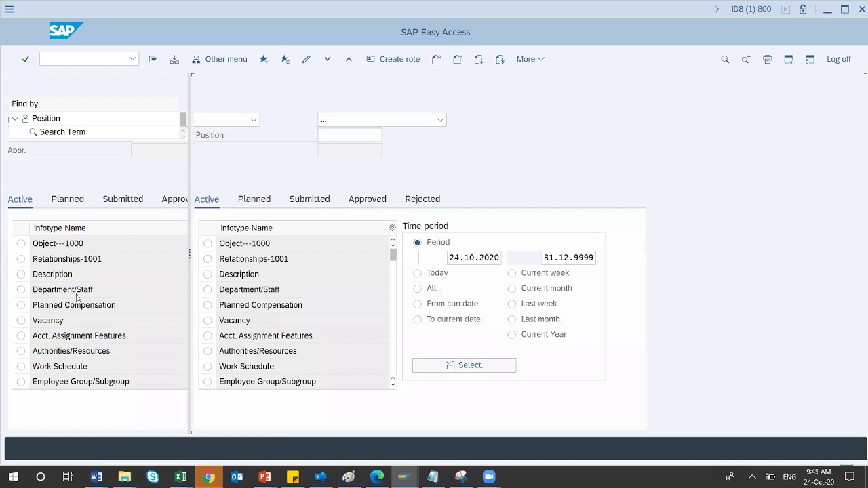Click the Select. button under time period
Image resolution: width=868 pixels, height=488 pixels.
pos(464,365)
